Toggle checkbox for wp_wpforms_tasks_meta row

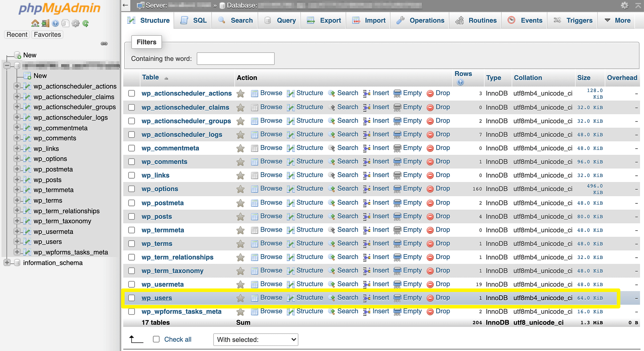tap(133, 311)
